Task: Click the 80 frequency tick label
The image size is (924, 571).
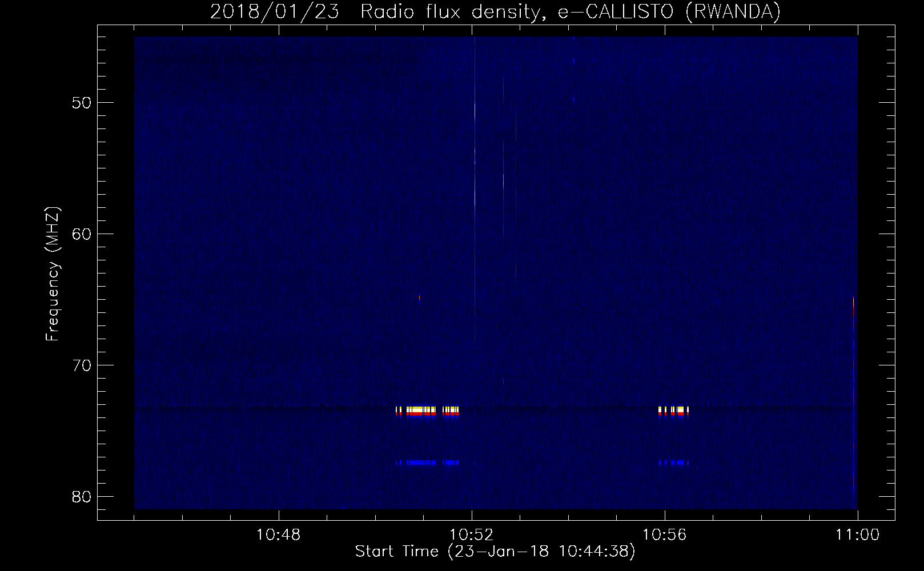Action: [82, 497]
